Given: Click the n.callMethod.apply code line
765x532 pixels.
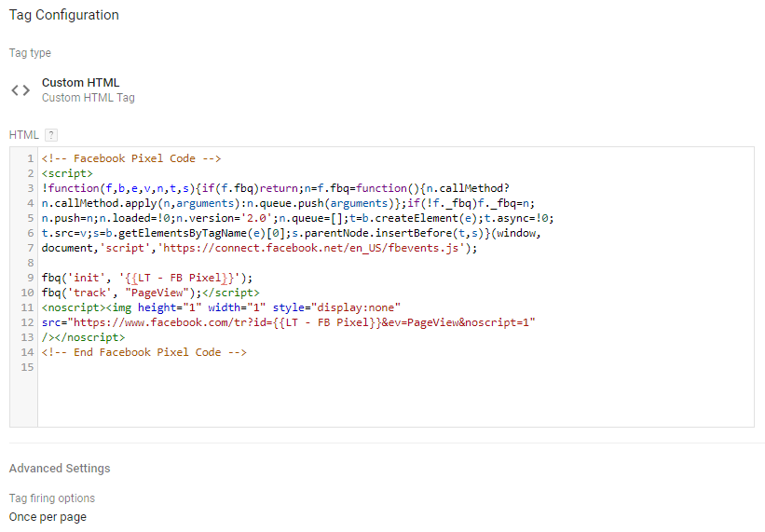Looking at the screenshot, I should tap(288, 203).
